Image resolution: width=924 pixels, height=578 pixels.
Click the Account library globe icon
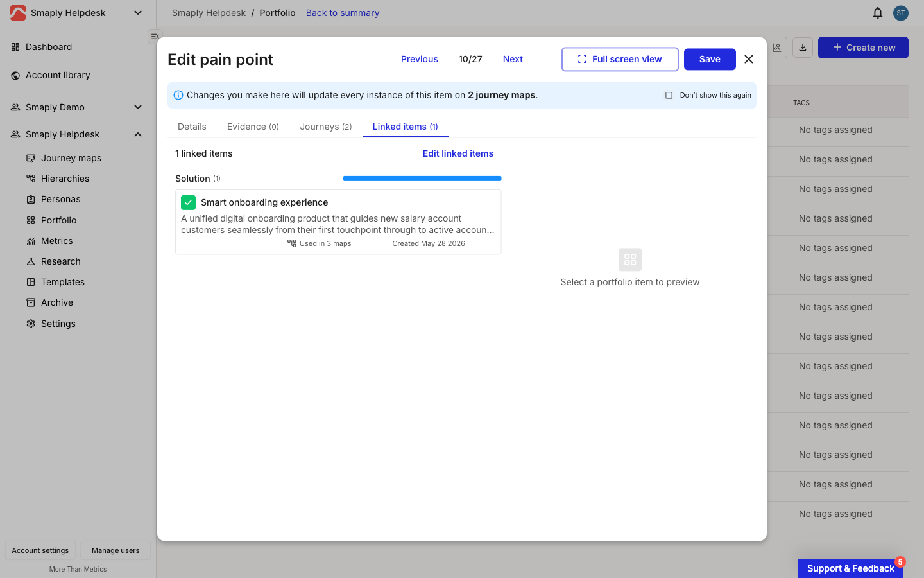[x=15, y=75]
